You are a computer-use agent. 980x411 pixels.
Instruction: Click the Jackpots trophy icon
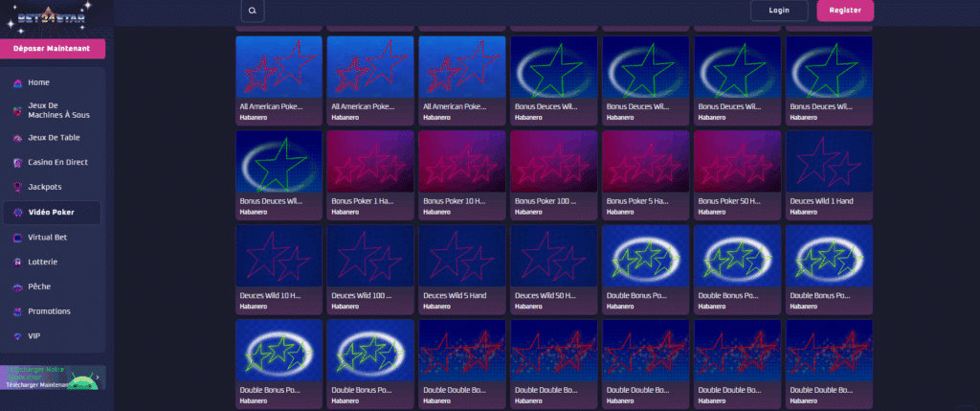coord(17,187)
